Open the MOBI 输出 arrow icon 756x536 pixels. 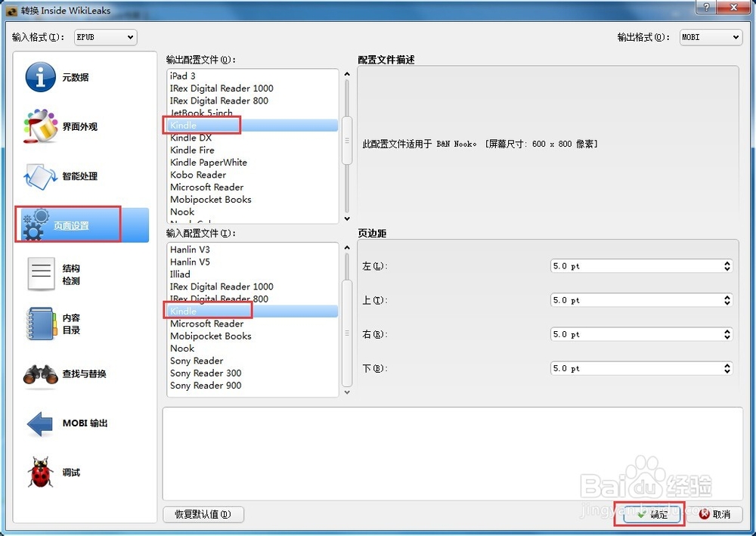tap(40, 423)
